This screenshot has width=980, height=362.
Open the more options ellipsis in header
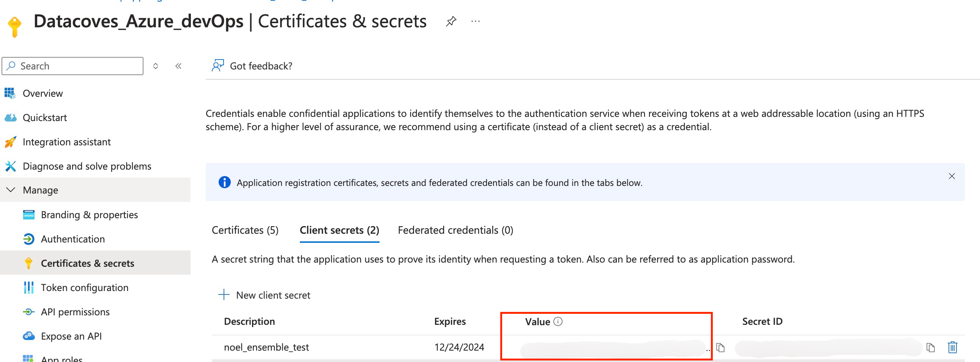[475, 21]
